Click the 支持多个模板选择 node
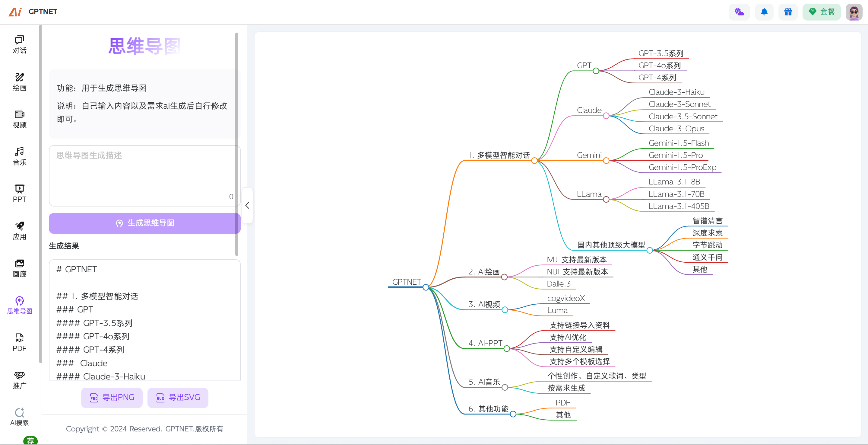Viewport: 868px width, 445px height. tap(580, 361)
